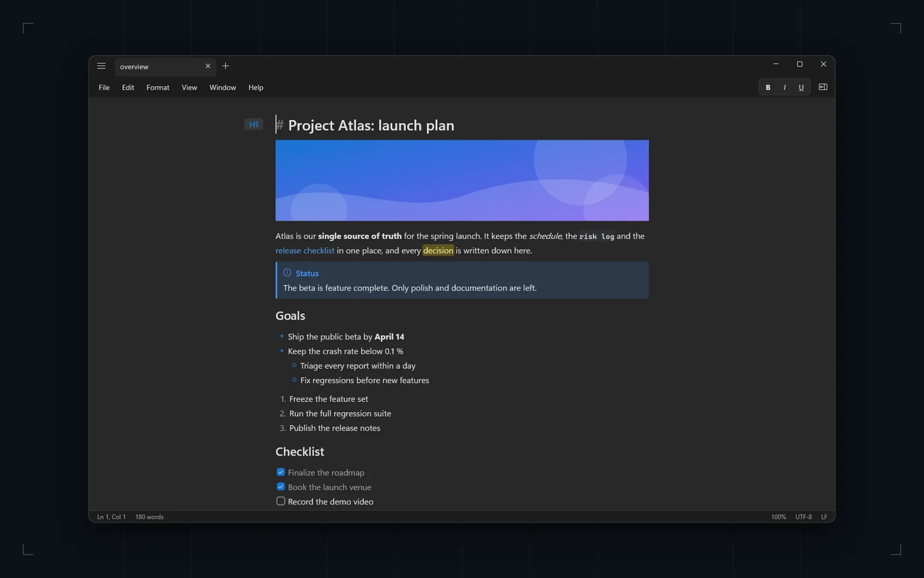Add a new tab with plus icon
Viewport: 924px width, 578px height.
(x=225, y=66)
